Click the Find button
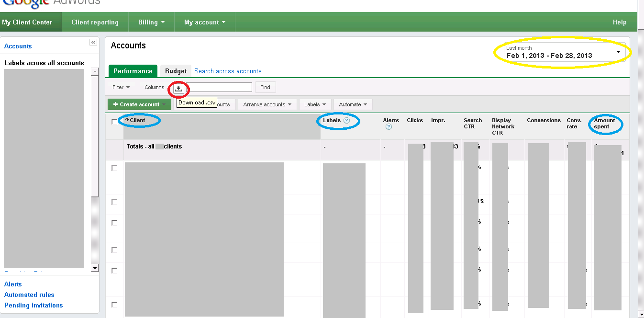644x318 pixels. point(265,87)
